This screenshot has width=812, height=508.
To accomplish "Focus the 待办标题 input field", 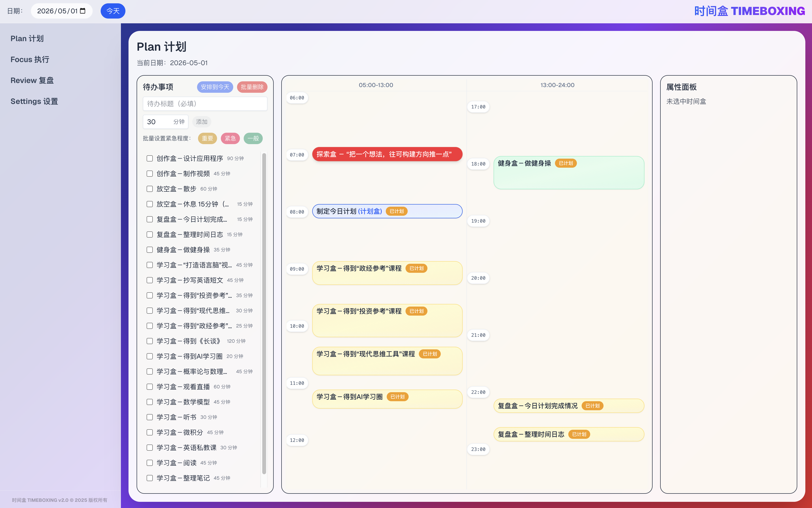I will pos(205,103).
